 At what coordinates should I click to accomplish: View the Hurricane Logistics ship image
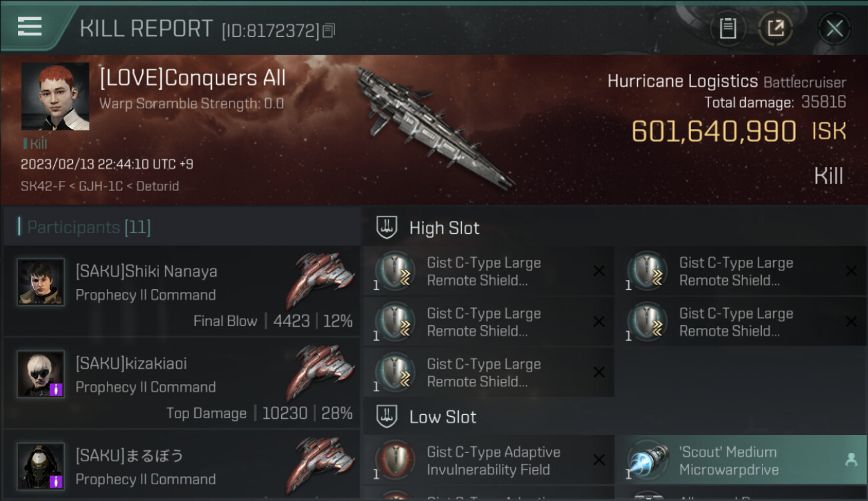coord(434,127)
